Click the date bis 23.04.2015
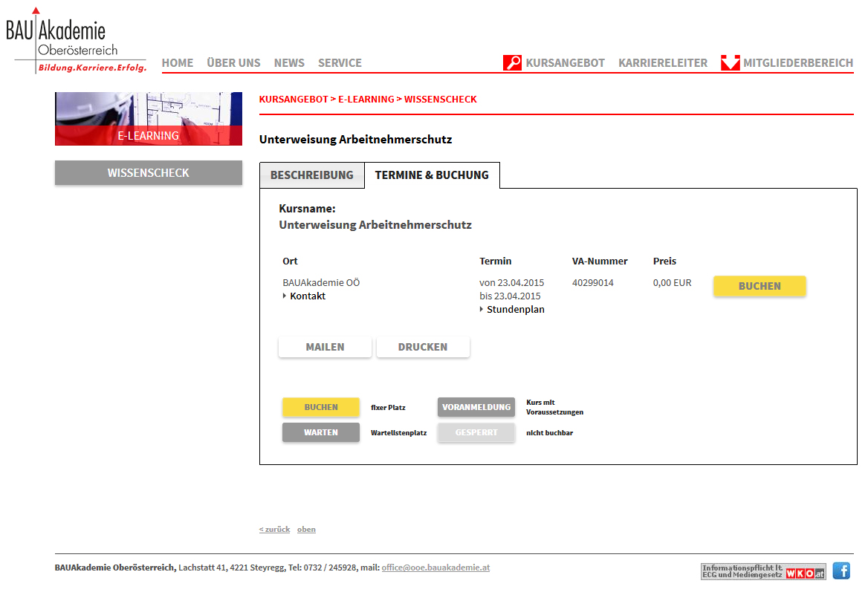Viewport: 868px width, 595px height. 510,296
